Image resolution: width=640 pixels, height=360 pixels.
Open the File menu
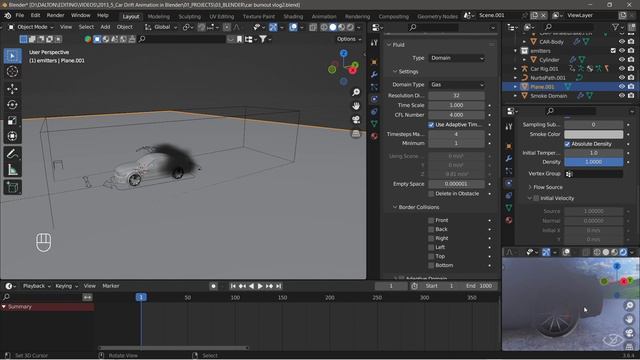pyautogui.click(x=20, y=16)
